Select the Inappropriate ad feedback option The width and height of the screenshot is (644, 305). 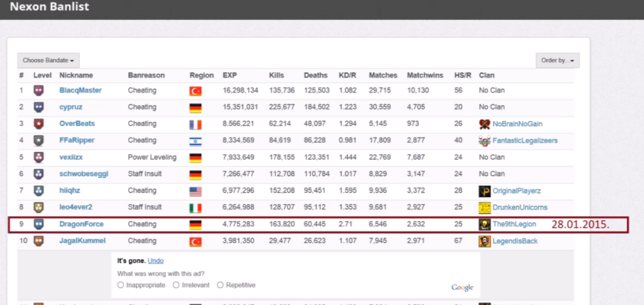click(120, 285)
